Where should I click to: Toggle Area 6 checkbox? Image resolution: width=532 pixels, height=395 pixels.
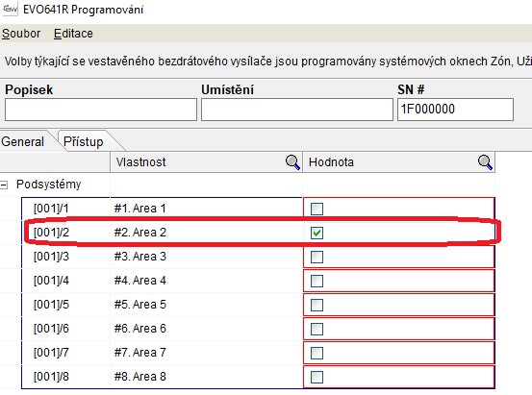coord(317,329)
